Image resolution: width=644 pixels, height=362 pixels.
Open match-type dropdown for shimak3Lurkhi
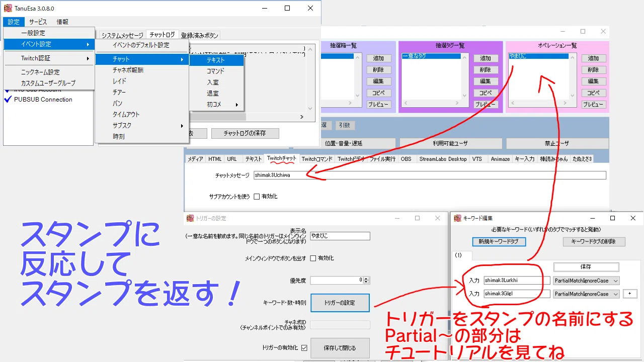(586, 281)
